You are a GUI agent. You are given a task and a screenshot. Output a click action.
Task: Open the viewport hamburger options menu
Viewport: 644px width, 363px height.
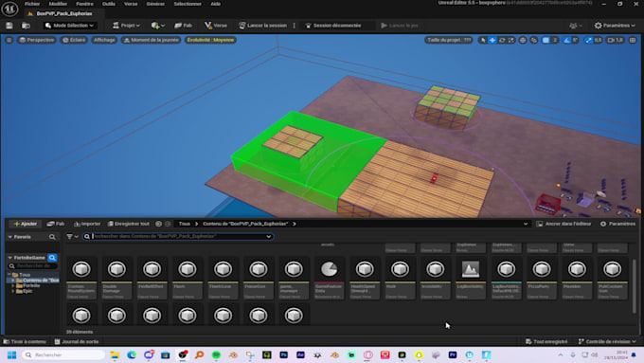9,40
